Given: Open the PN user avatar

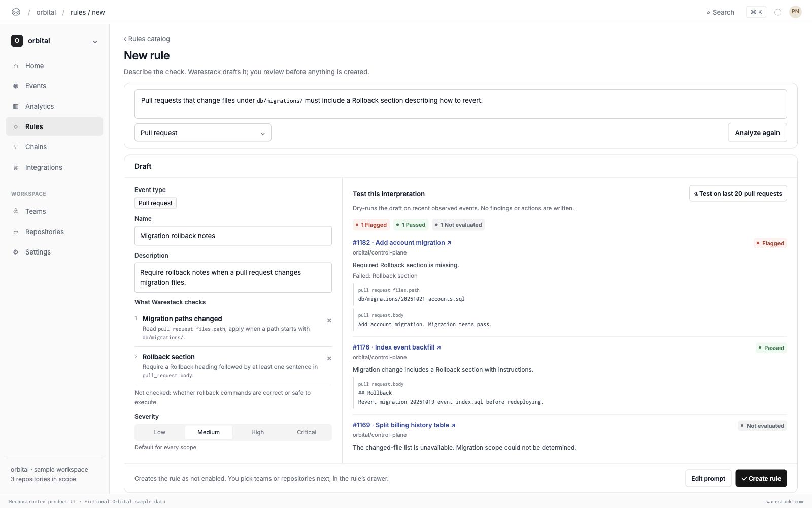Looking at the screenshot, I should point(795,12).
